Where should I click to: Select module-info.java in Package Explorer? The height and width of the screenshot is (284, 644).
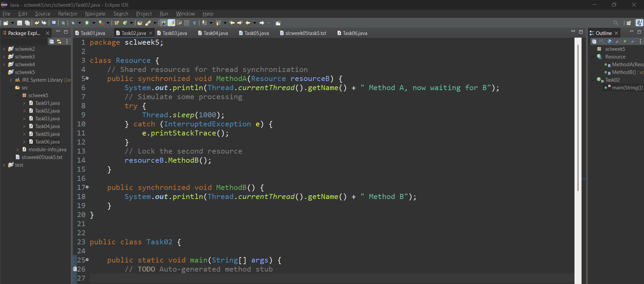pyautogui.click(x=47, y=150)
